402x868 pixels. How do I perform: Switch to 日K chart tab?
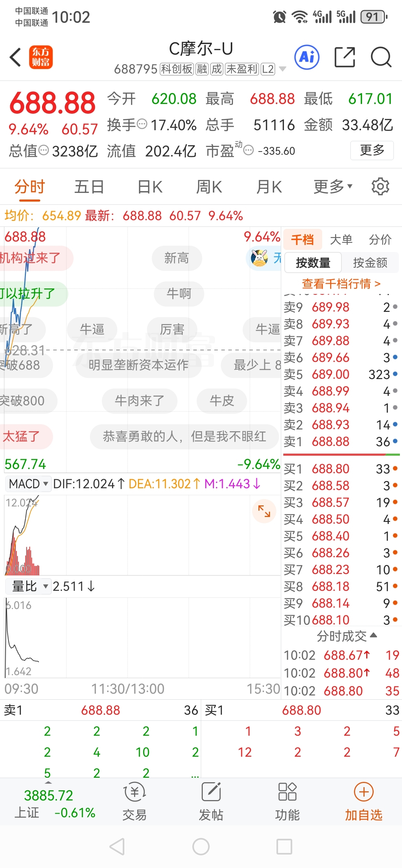point(150,187)
